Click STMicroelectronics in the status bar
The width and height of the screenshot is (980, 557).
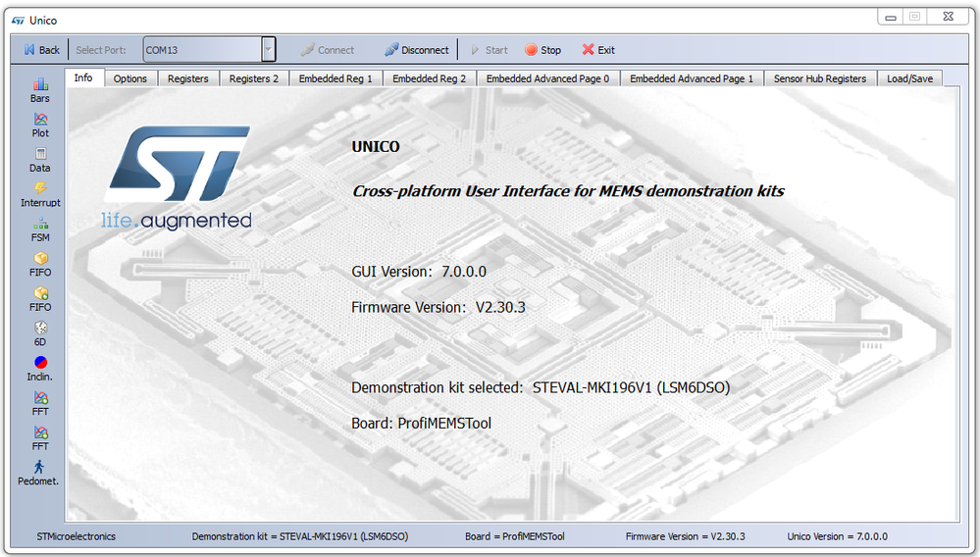77,536
